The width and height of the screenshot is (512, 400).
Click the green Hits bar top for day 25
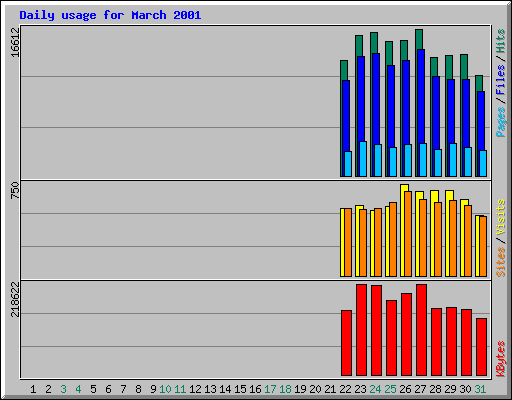(389, 53)
